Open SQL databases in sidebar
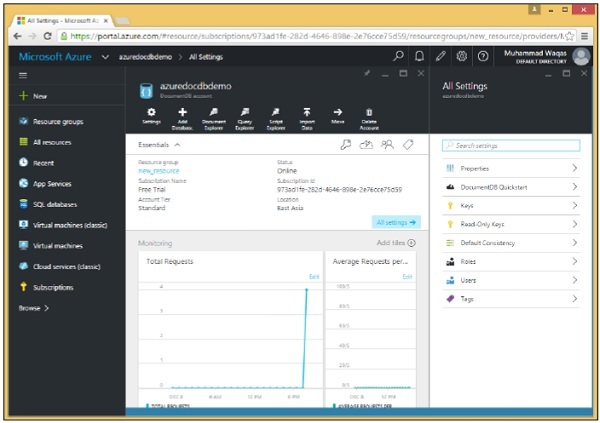The width and height of the screenshot is (600, 423). 48,204
